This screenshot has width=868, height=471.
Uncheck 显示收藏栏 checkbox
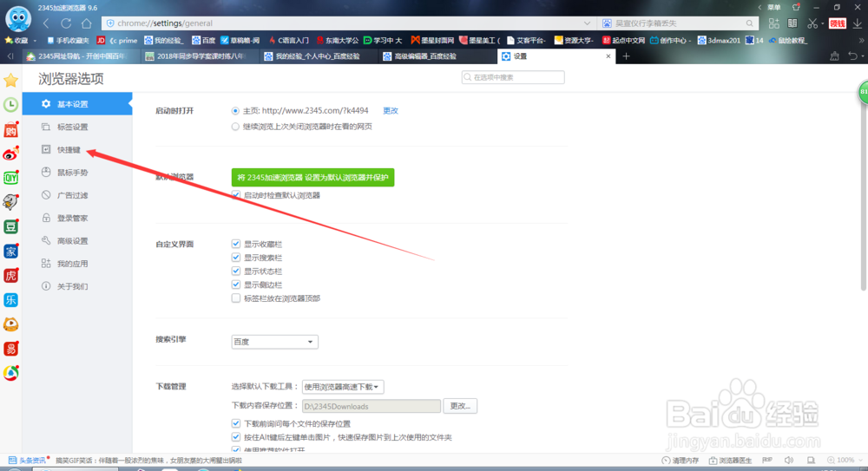pos(236,244)
